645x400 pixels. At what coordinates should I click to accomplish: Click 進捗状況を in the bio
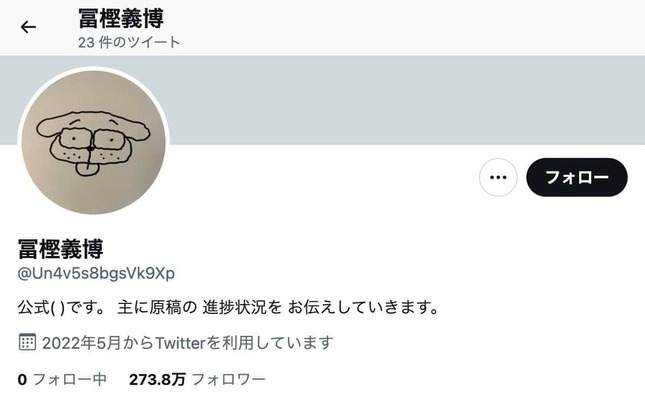[x=242, y=307]
